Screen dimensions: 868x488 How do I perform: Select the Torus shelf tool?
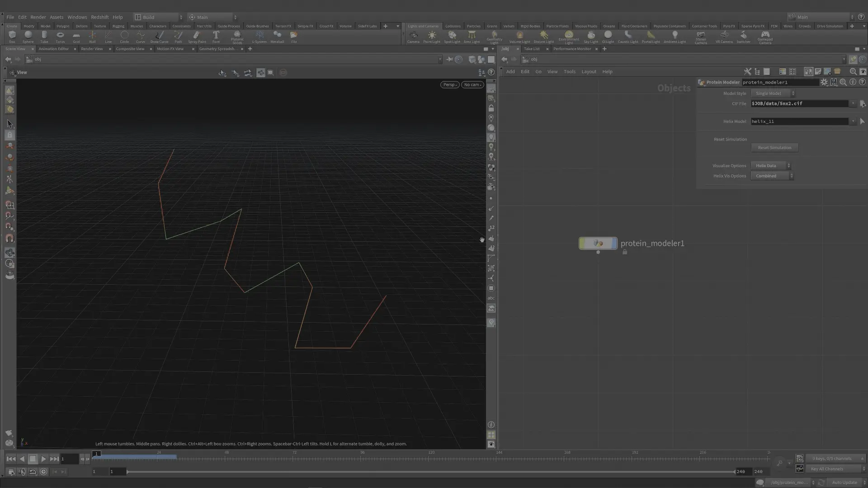pos(60,37)
